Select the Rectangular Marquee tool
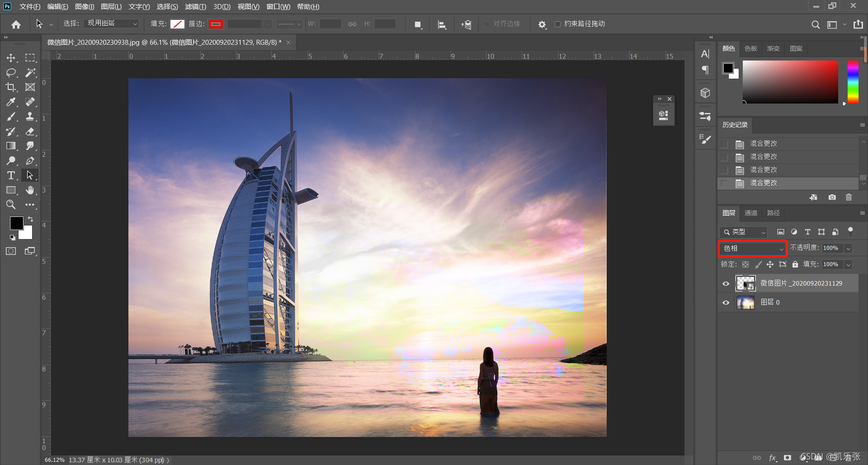Viewport: 868px width, 465px height. tap(30, 58)
